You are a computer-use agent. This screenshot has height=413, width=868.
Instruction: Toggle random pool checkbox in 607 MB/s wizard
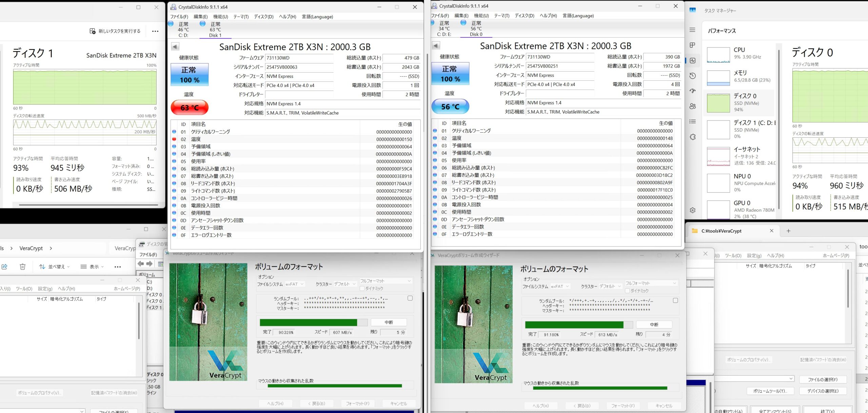[x=410, y=298]
